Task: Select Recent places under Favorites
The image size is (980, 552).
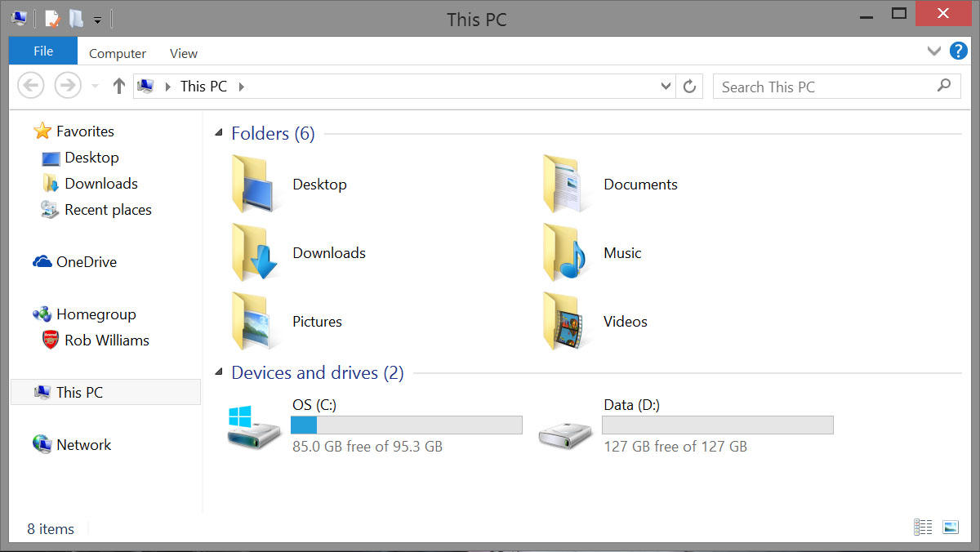Action: point(109,210)
